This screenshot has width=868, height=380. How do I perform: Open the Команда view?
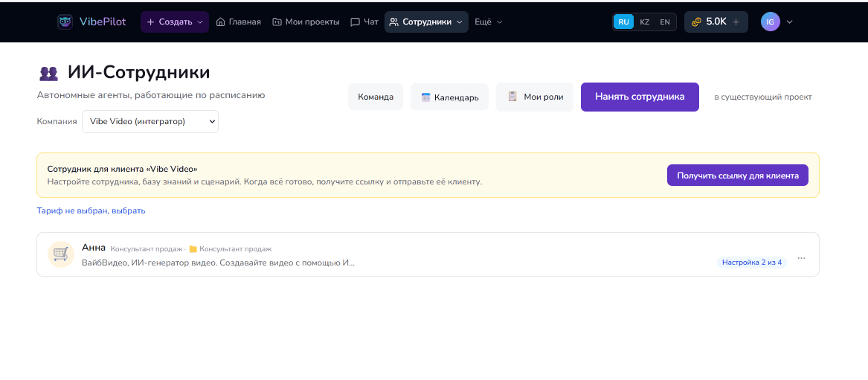click(376, 97)
